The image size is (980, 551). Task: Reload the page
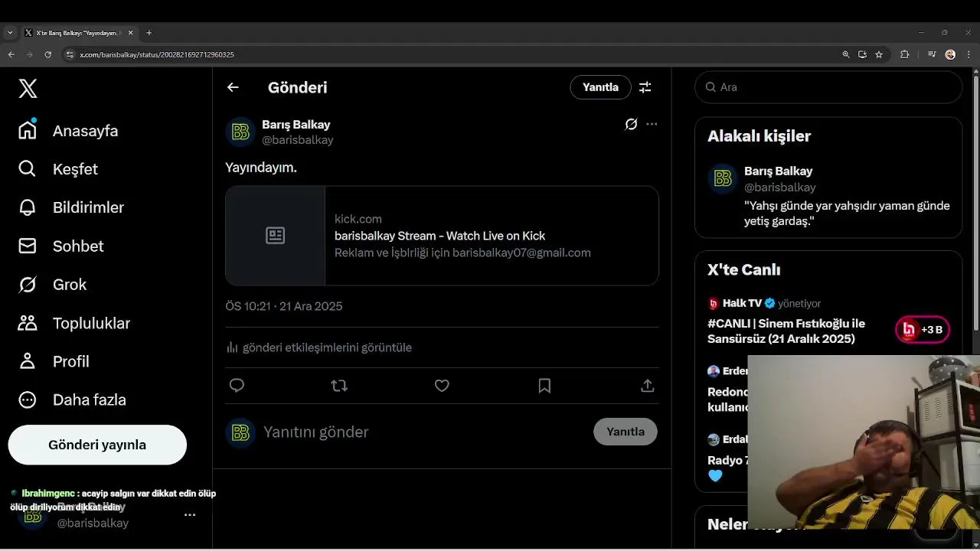(47, 54)
